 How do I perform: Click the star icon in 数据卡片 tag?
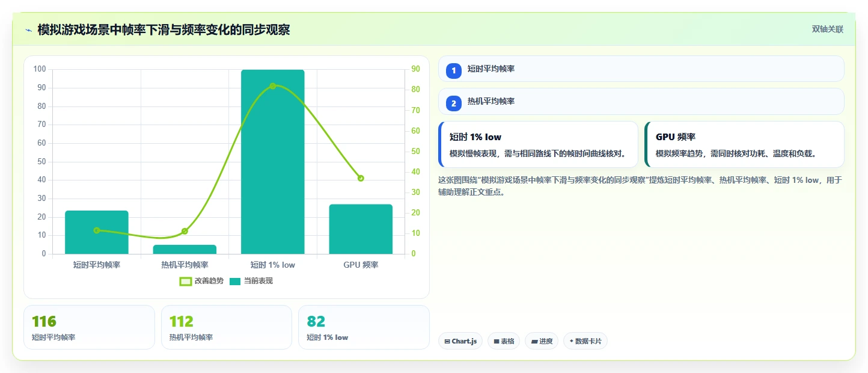tap(572, 341)
